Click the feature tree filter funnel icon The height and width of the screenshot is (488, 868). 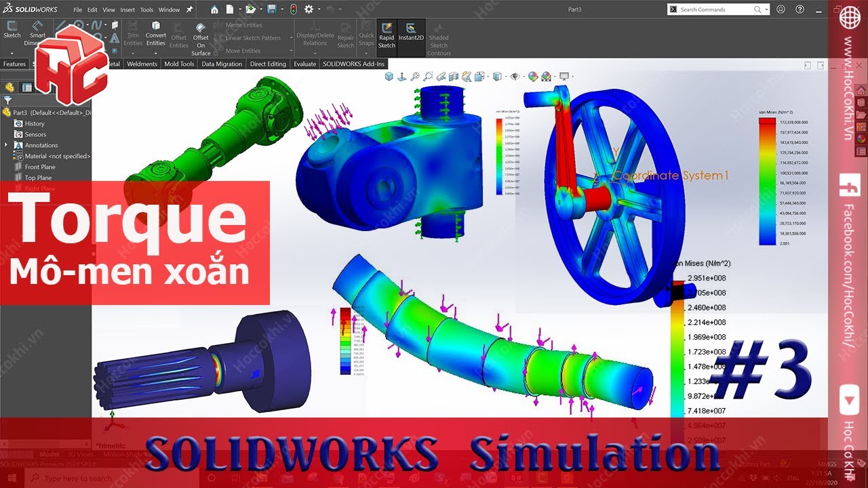8,100
